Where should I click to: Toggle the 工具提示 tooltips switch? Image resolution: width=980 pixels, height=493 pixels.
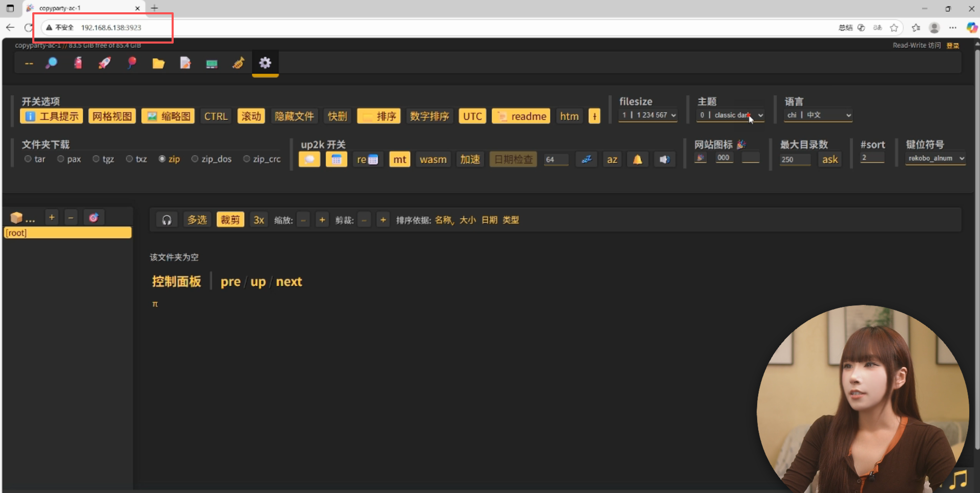(x=52, y=116)
